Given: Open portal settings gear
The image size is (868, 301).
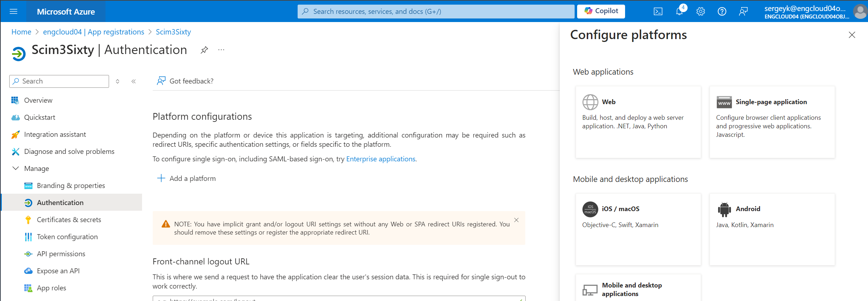Looking at the screenshot, I should 700,11.
